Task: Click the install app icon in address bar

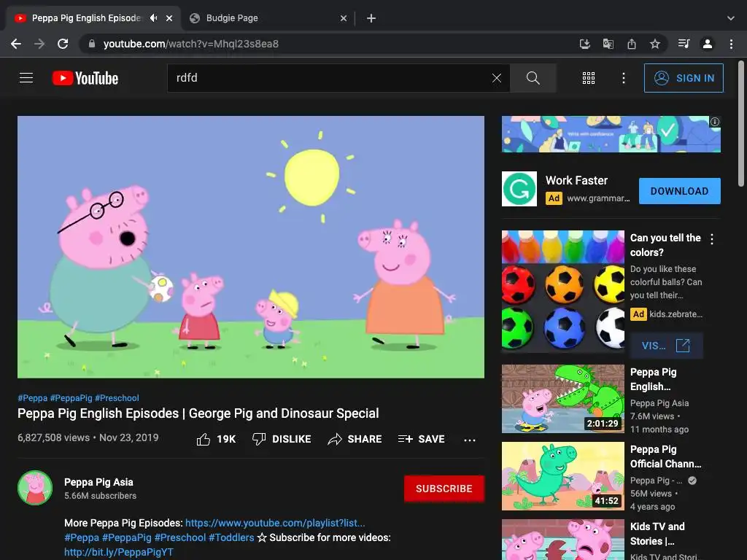Action: 584,44
